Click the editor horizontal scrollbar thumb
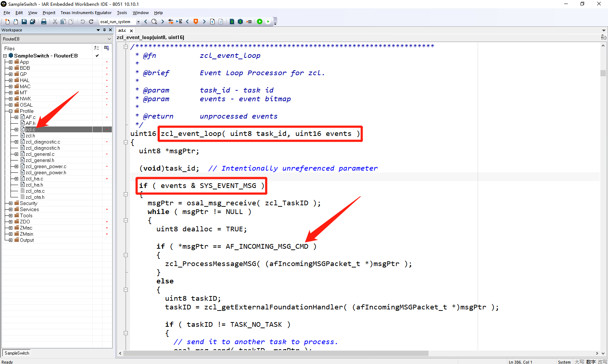Screen dimensions: 608x364 [x=275, y=353]
